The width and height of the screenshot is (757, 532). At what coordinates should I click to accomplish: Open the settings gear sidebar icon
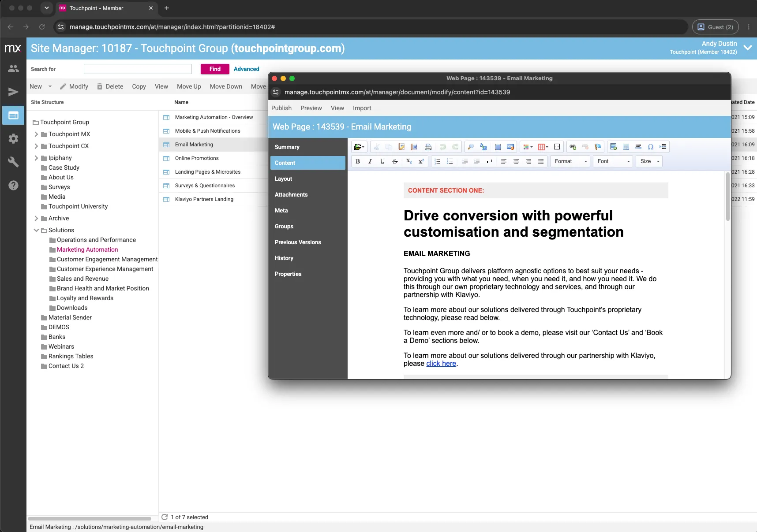pos(13,138)
